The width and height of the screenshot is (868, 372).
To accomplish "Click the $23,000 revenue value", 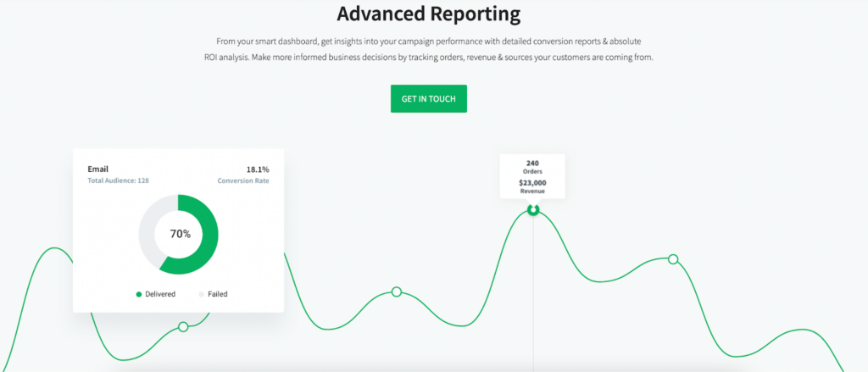I will coord(532,183).
